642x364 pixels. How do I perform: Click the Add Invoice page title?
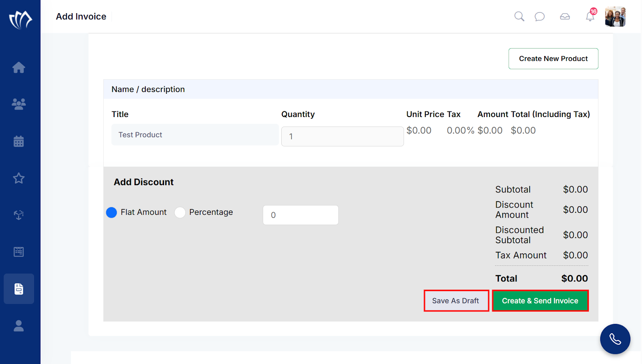point(81,16)
